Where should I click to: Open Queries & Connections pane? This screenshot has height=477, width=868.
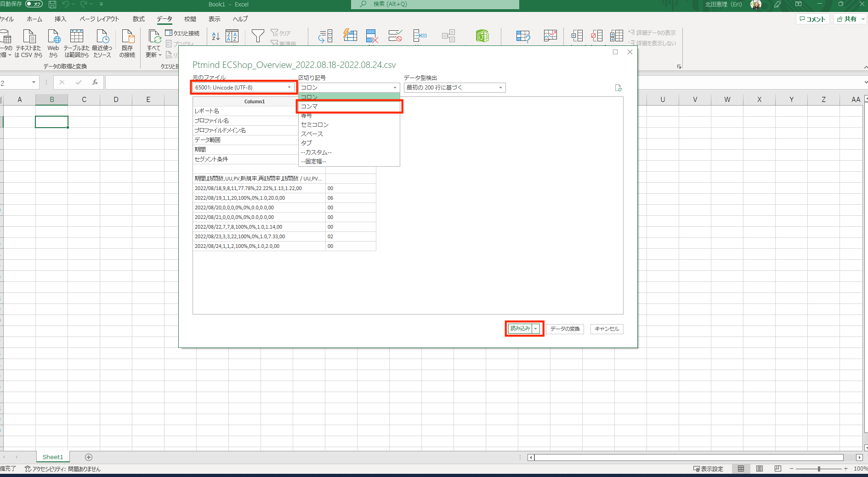[x=182, y=33]
